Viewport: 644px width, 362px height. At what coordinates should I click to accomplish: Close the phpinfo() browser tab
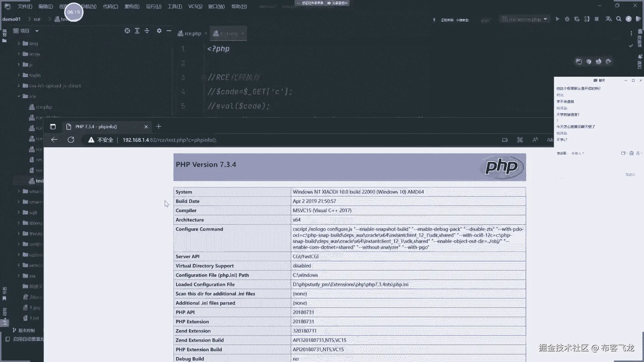tap(146, 127)
